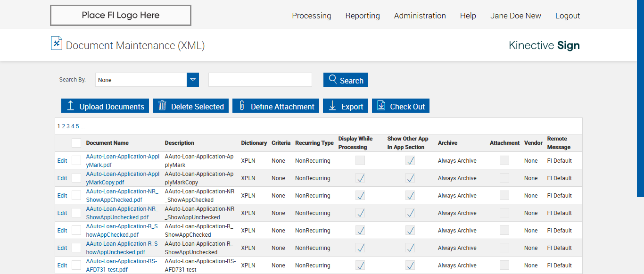Expand the Reporting menu
644x274 pixels.
click(x=363, y=16)
